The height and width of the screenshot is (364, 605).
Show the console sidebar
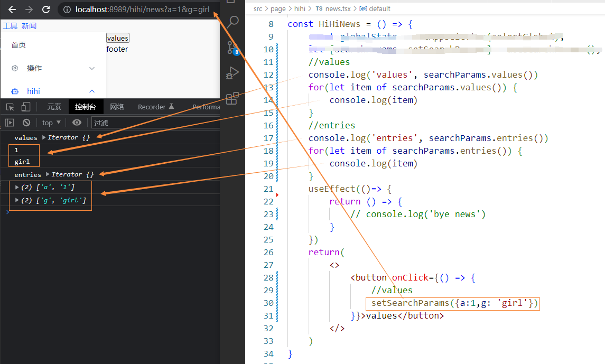point(10,123)
